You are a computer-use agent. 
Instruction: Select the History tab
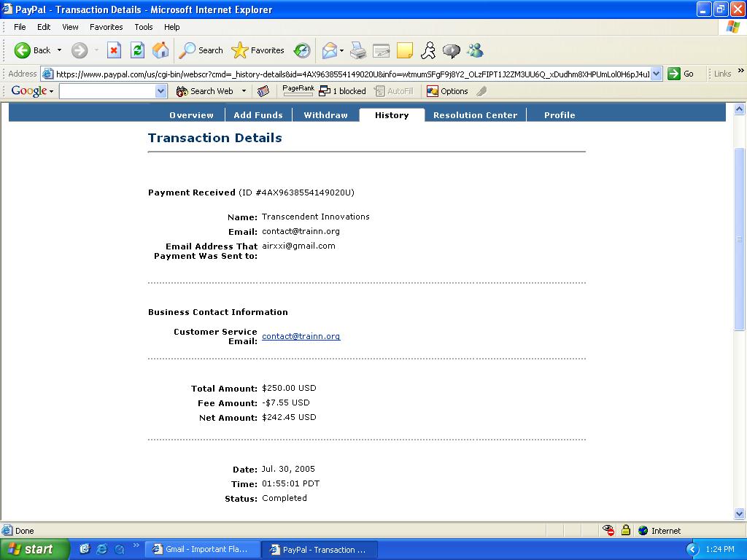[x=392, y=114]
